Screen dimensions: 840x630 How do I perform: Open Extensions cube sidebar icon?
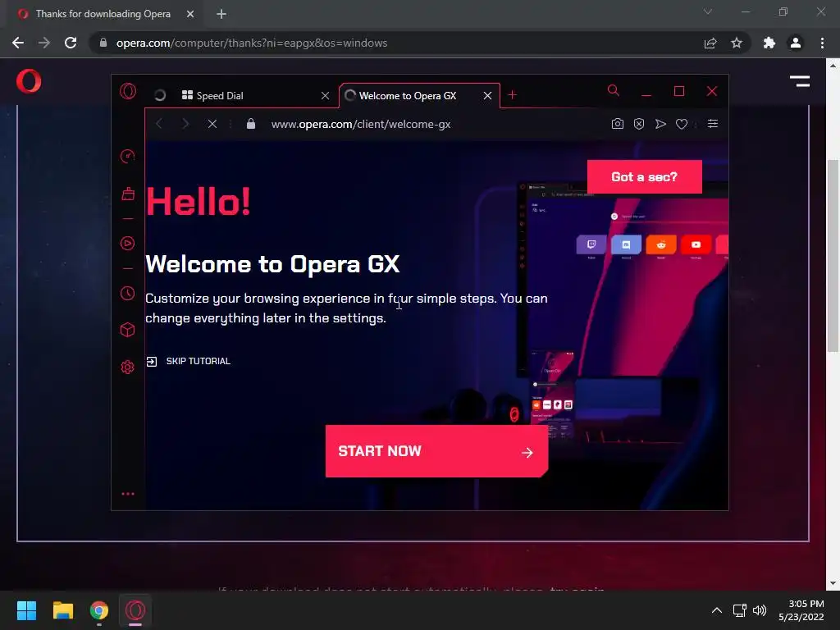(127, 330)
